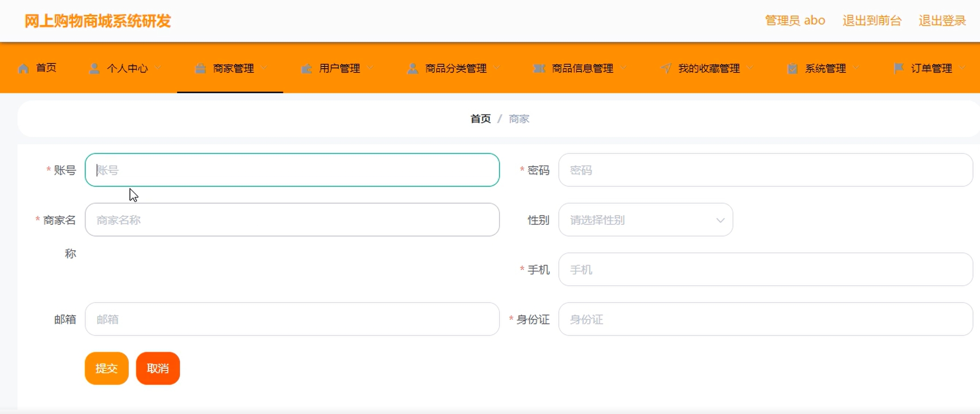
Task: Expand the 商品信息管理 menu chevron
Action: pyautogui.click(x=624, y=68)
